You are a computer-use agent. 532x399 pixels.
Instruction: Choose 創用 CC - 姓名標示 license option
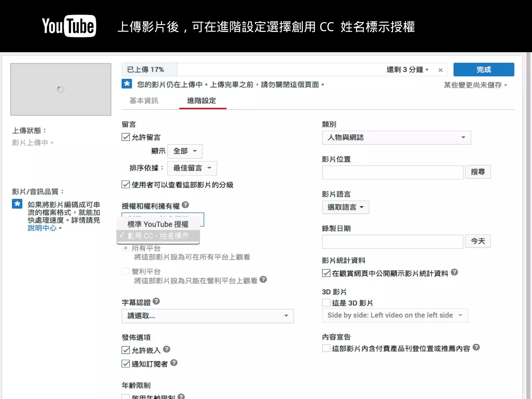[158, 236]
